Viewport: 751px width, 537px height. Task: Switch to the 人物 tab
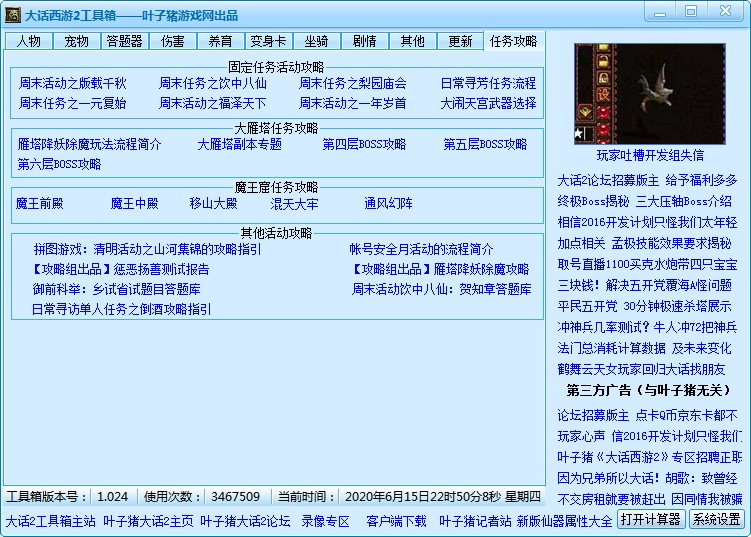coord(29,41)
